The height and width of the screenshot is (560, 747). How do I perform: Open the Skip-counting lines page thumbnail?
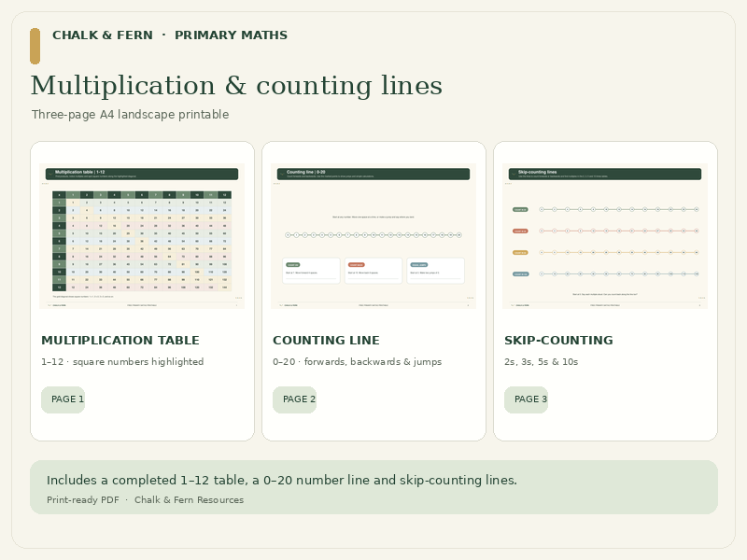(605, 236)
